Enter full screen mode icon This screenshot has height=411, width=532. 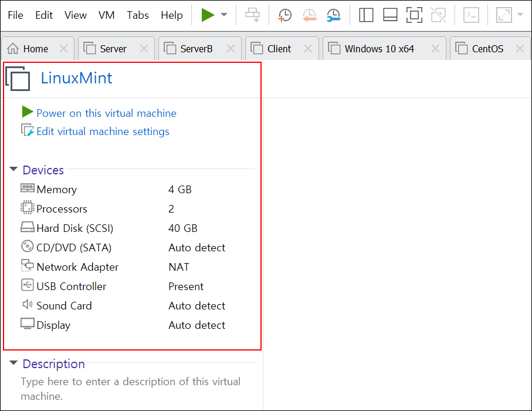414,15
